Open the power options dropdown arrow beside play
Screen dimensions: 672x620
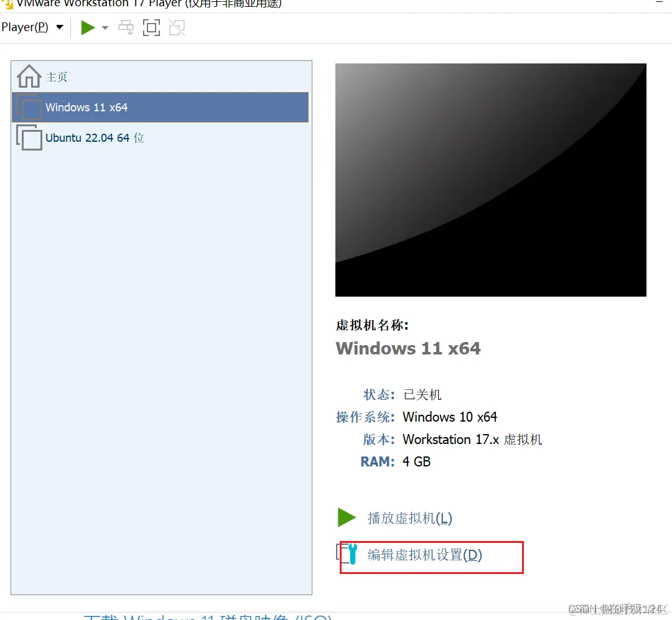pyautogui.click(x=105, y=28)
